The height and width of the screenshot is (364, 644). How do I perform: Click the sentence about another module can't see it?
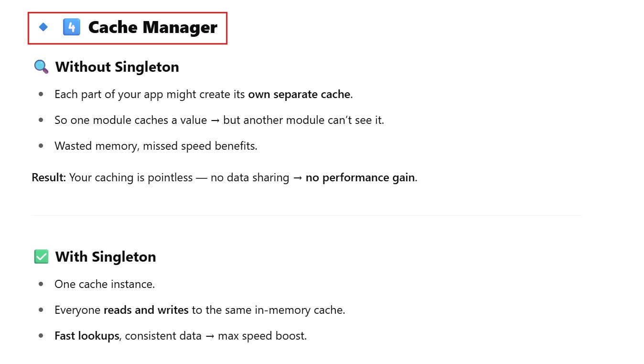click(219, 120)
